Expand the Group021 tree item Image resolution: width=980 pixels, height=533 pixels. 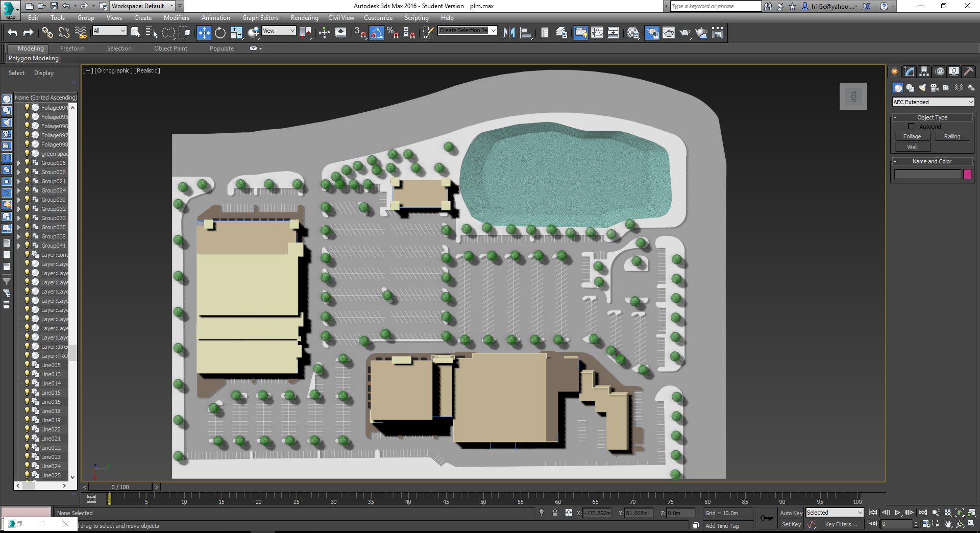pos(19,182)
